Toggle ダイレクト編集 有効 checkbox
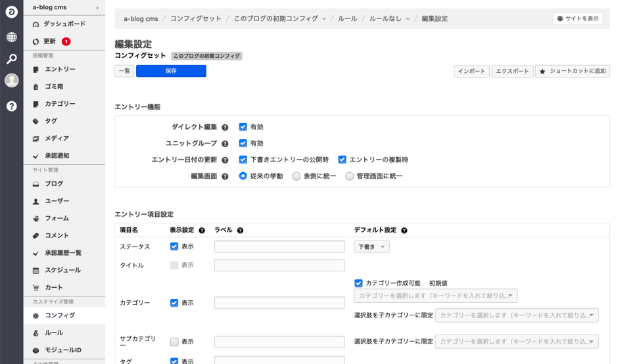This screenshot has width=618, height=364. (x=243, y=127)
